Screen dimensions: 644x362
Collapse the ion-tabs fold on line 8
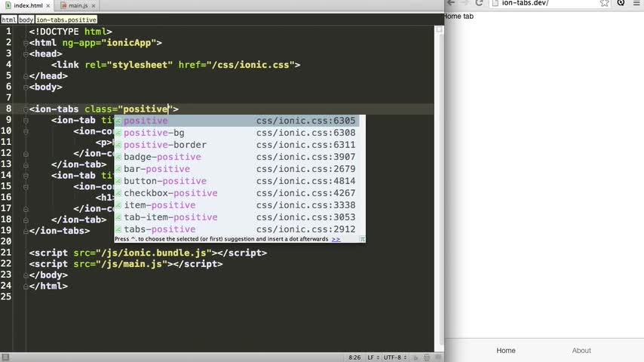(x=26, y=109)
